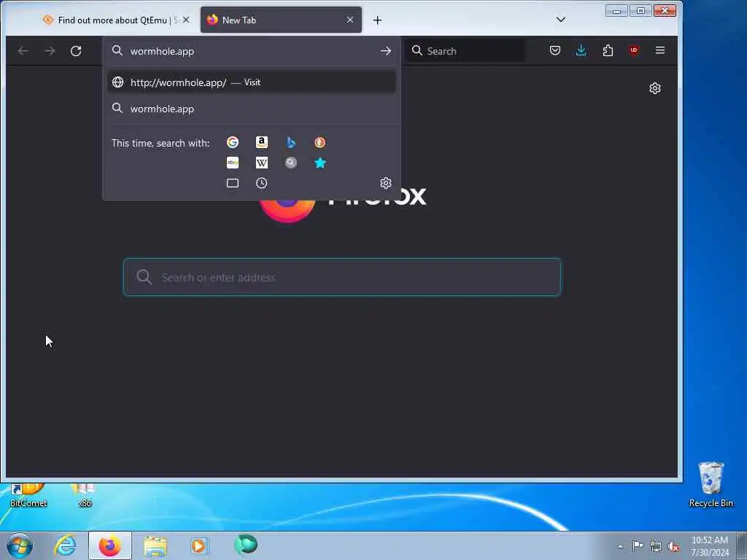Viewport: 747px width, 560px height.
Task: Click the muted volume tray icon
Action: click(673, 546)
